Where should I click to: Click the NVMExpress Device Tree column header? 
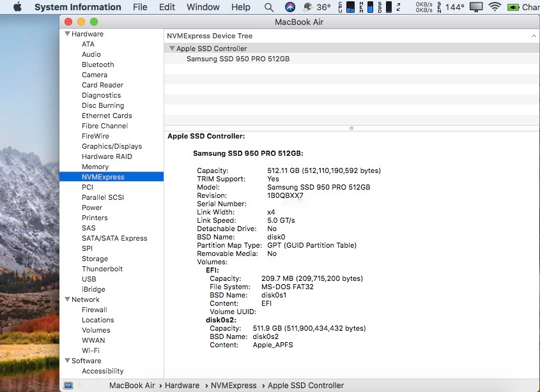coord(352,36)
